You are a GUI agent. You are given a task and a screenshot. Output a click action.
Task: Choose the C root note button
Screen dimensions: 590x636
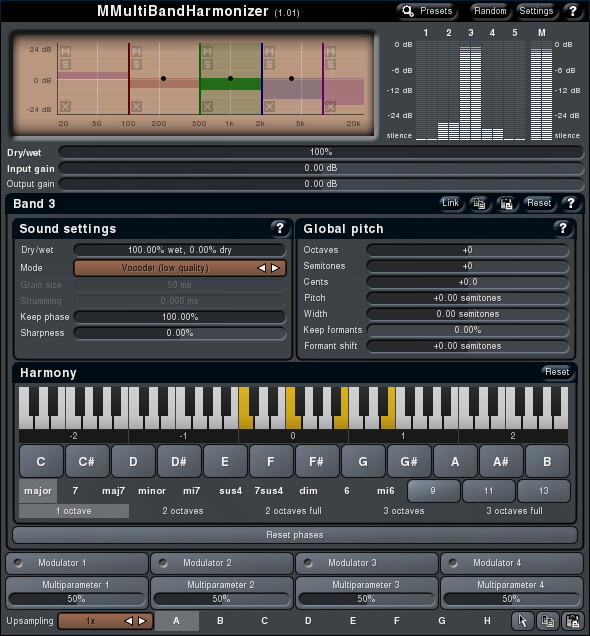pyautogui.click(x=41, y=462)
